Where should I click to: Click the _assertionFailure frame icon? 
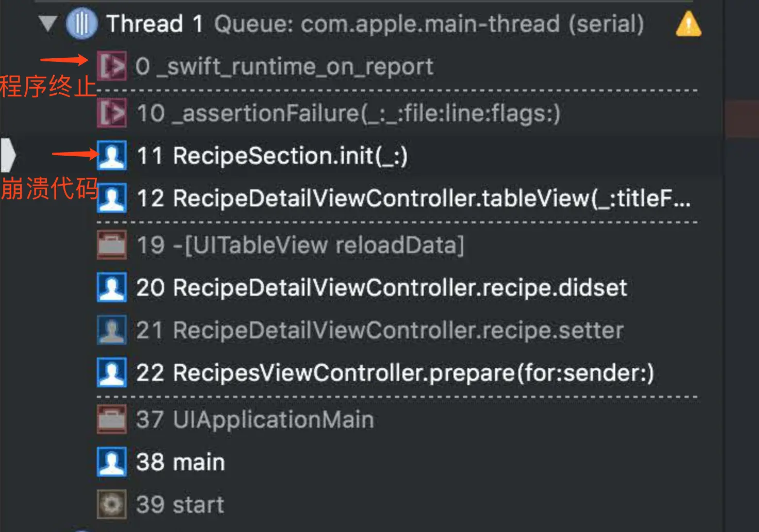(112, 113)
